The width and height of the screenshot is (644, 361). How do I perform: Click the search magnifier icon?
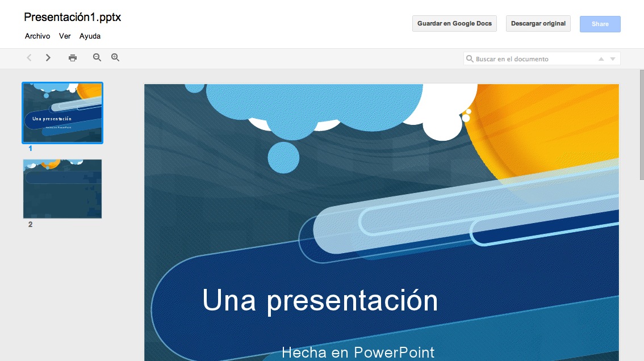click(x=470, y=58)
